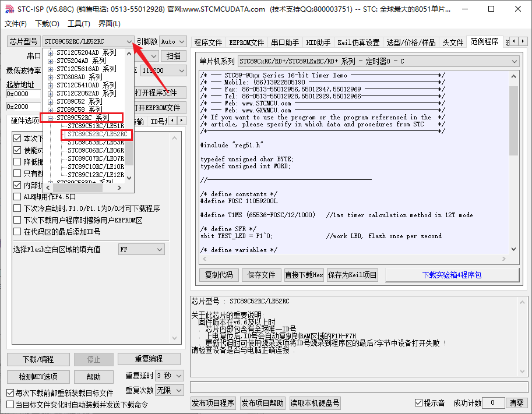This screenshot has height=414, width=532.
Task: Select STC89C52RC/LE52RC in the chip list
Action: click(97, 133)
